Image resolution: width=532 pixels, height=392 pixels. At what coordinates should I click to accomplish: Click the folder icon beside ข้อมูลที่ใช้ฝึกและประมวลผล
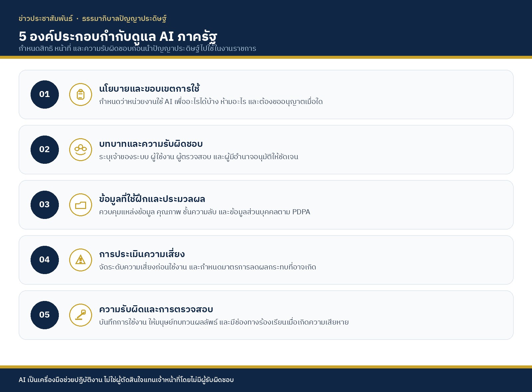tap(80, 205)
